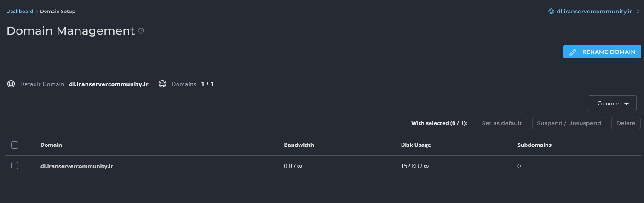Image resolution: width=644 pixels, height=203 pixels.
Task: Open the dl.iranservercommunity.ir domain row link
Action: pos(77,166)
